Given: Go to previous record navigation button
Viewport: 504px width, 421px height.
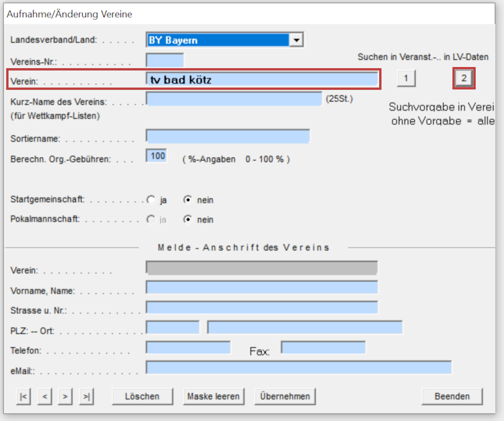Looking at the screenshot, I should coord(45,397).
